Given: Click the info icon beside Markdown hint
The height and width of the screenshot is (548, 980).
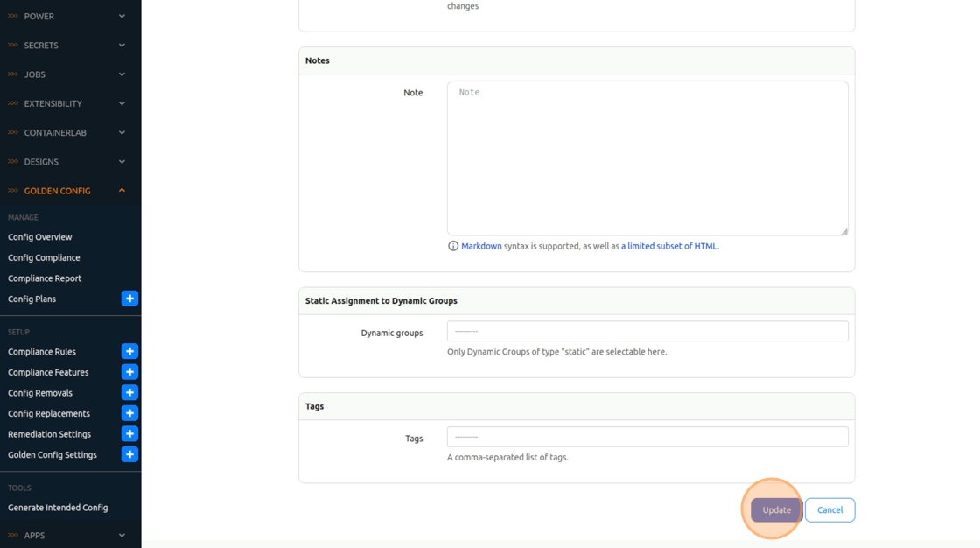Looking at the screenshot, I should (453, 246).
